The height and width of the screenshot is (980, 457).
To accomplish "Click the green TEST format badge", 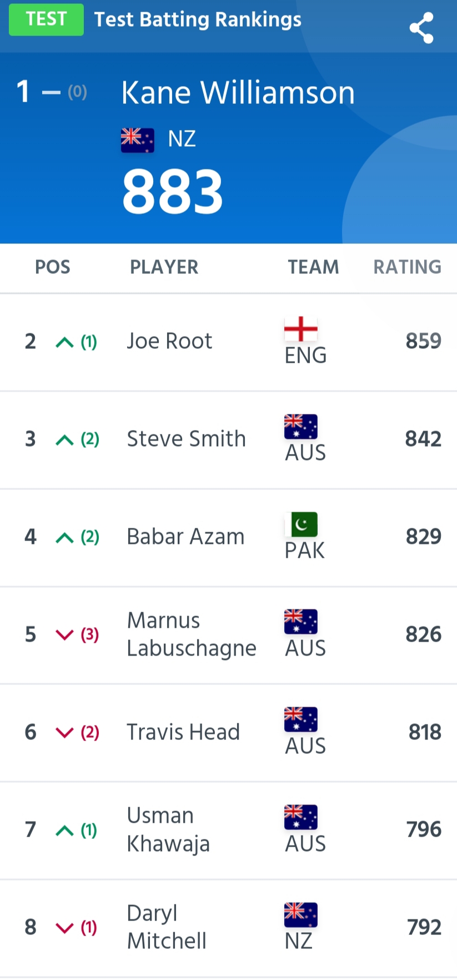I will (46, 19).
